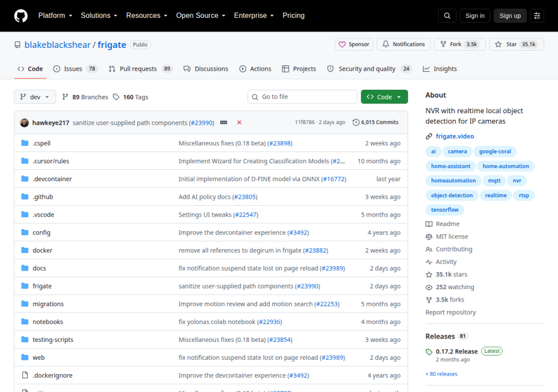558x392 pixels.
Task: Expand the Solutions menu
Action: [x=99, y=16]
